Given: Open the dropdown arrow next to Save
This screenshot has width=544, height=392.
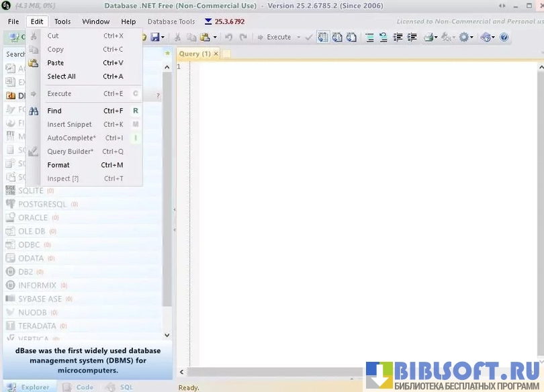Looking at the screenshot, I should tap(164, 38).
